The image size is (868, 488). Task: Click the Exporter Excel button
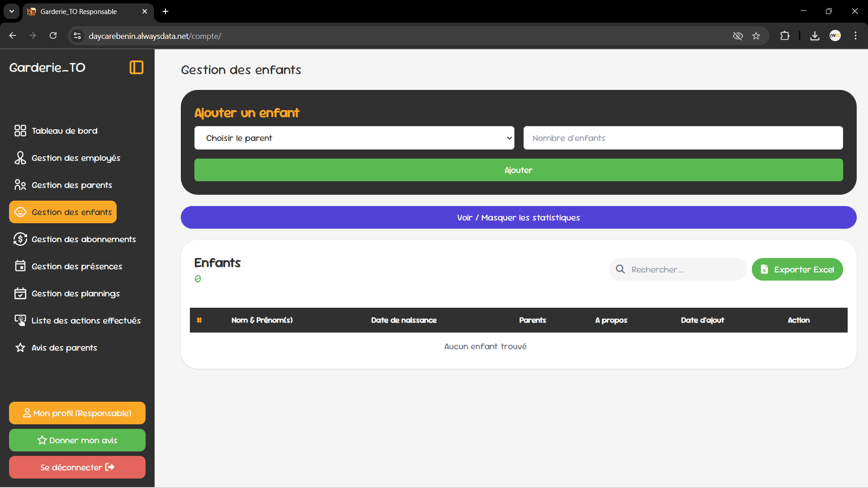[797, 269]
